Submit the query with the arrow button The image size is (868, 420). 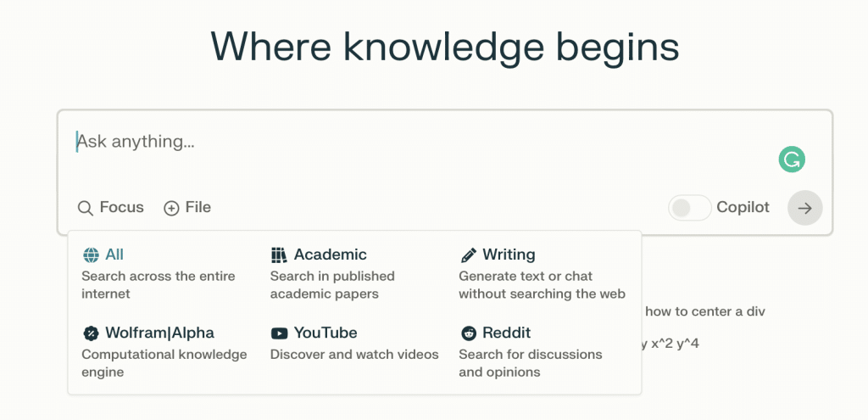pos(805,208)
